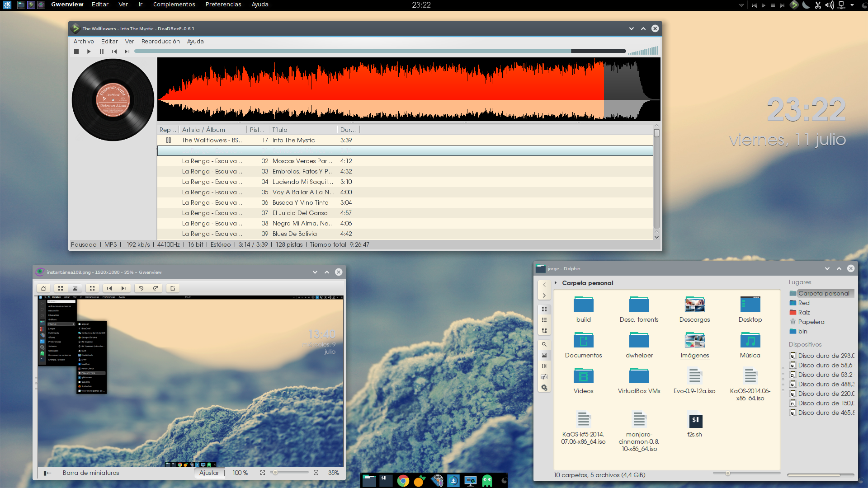Switch Gwenview to view image mode
The height and width of the screenshot is (488, 868).
pos(75,288)
